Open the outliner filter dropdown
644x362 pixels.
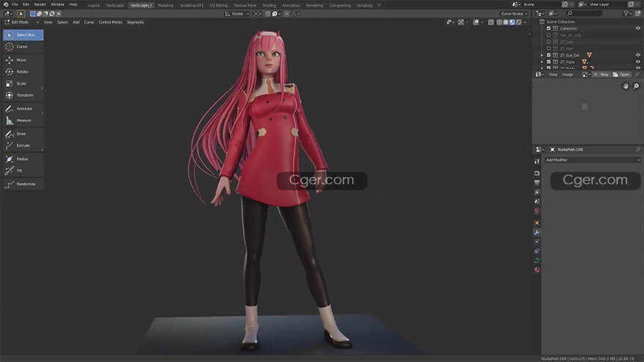[628, 14]
